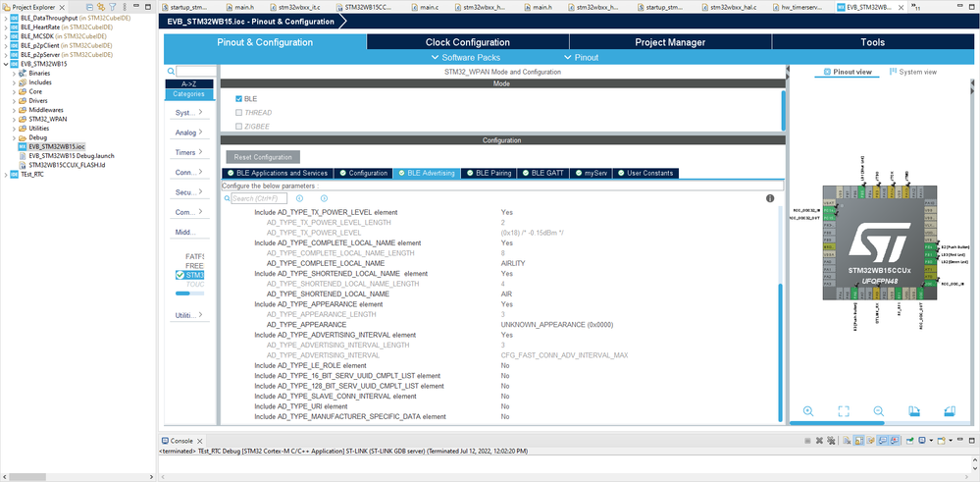
Task: Open Tools tab
Action: (872, 42)
